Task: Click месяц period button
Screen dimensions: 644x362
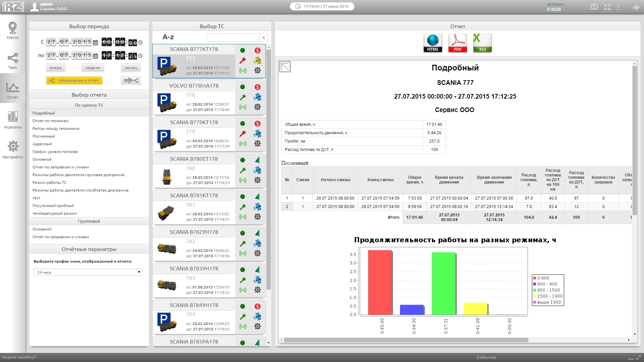Action: click(x=131, y=68)
